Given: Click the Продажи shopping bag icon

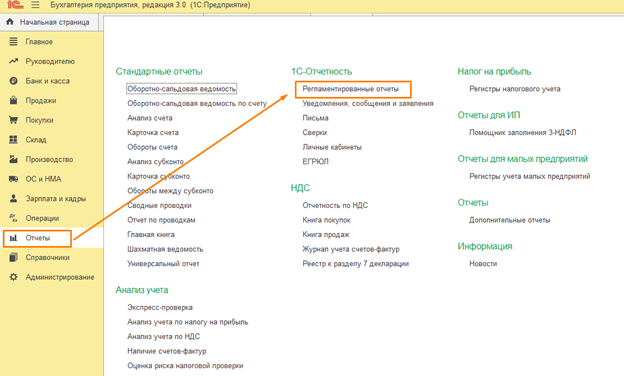Looking at the screenshot, I should point(14,100).
